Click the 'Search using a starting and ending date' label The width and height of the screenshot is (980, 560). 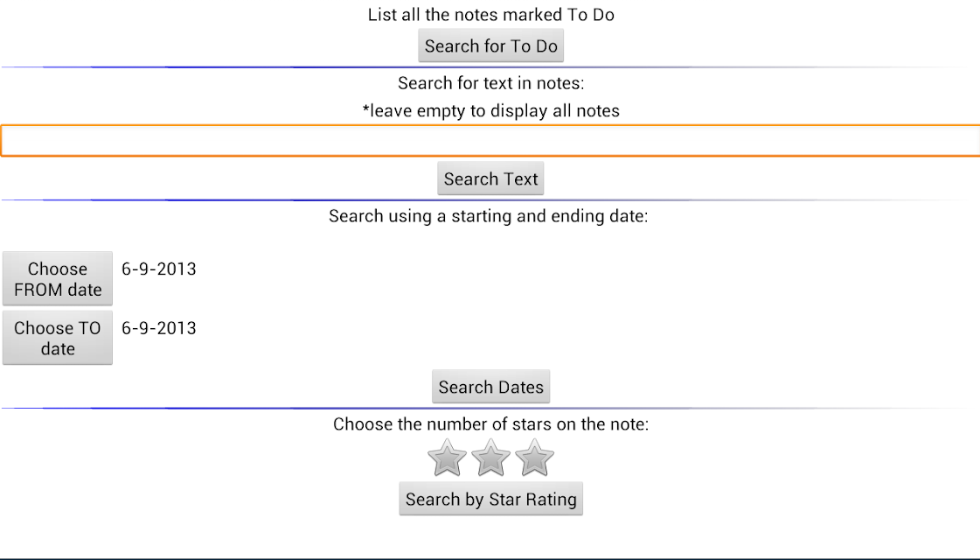coord(488,216)
